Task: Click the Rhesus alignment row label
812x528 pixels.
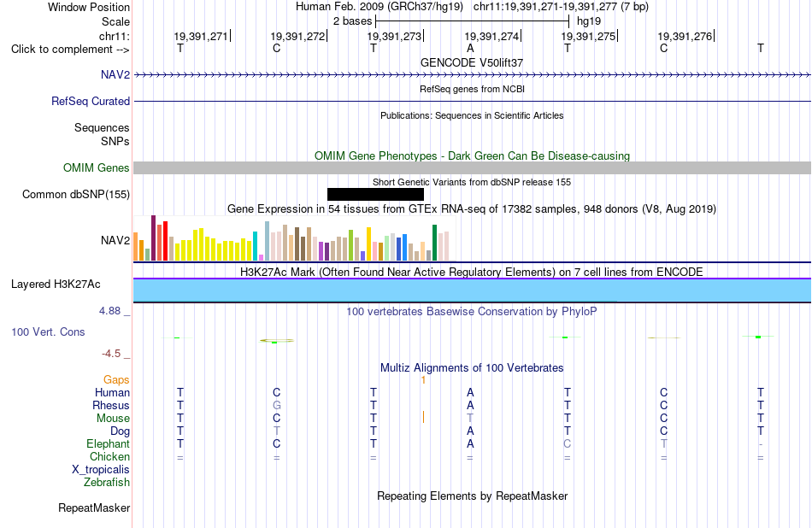Action: click(111, 405)
